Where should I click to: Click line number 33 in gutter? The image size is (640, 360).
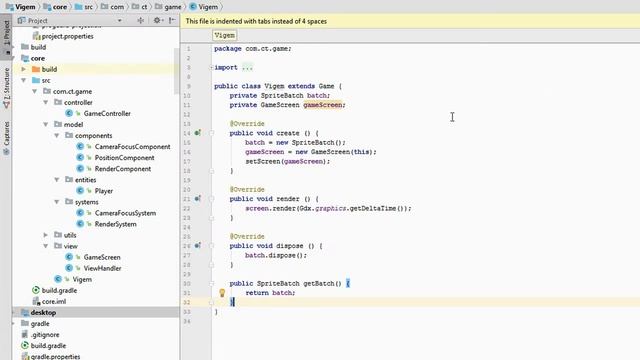[x=187, y=312]
